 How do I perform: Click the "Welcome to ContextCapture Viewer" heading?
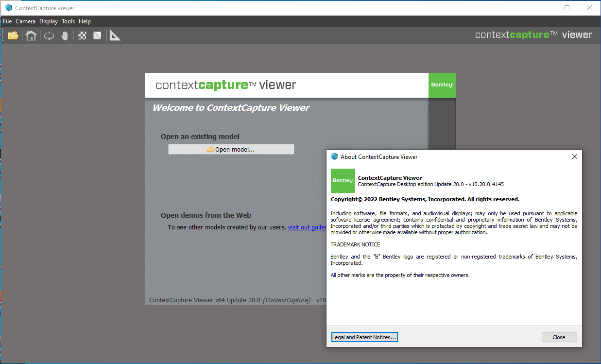point(231,108)
